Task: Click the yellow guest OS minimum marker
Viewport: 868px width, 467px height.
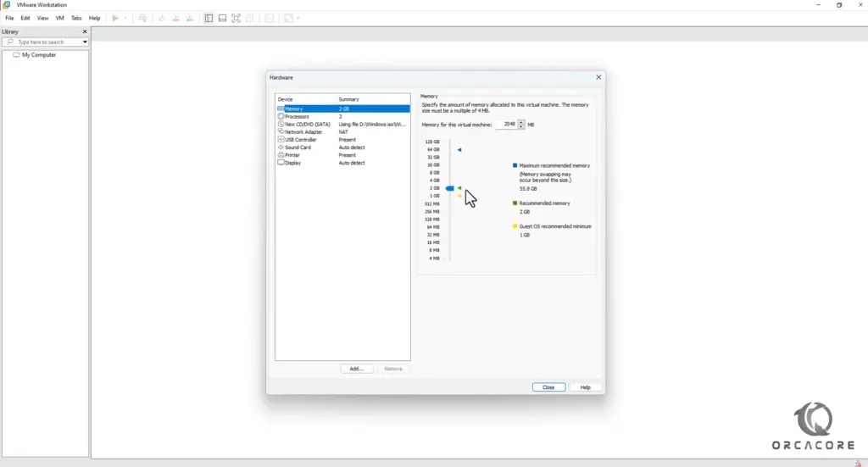Action: 459,196
